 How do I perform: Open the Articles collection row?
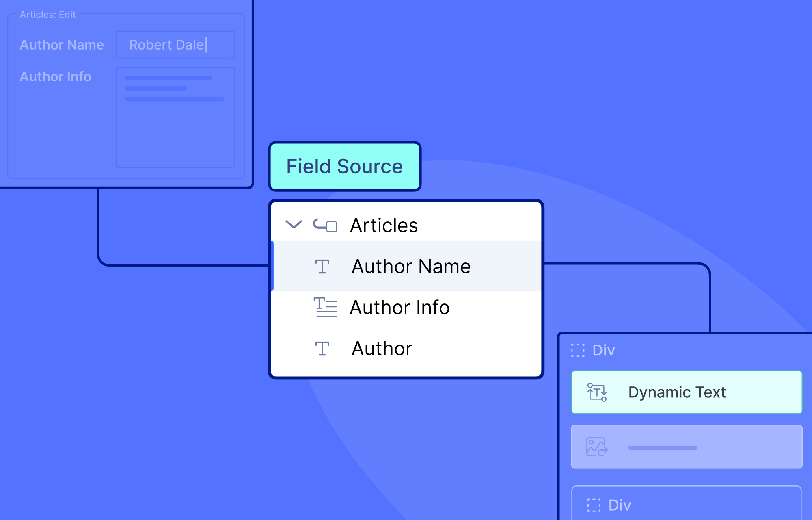(407, 225)
